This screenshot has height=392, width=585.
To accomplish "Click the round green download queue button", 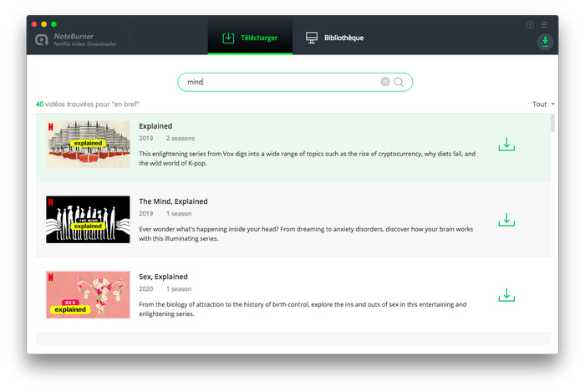I will (x=545, y=42).
